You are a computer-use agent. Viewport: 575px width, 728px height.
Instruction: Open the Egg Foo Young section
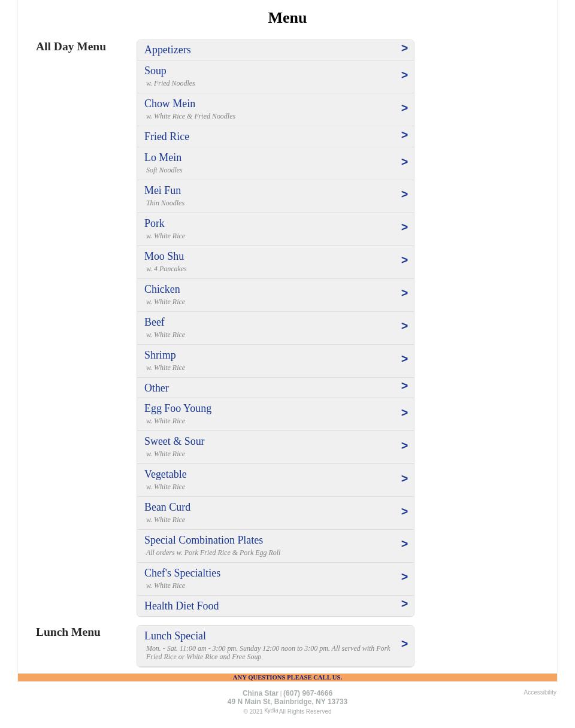coord(178,408)
